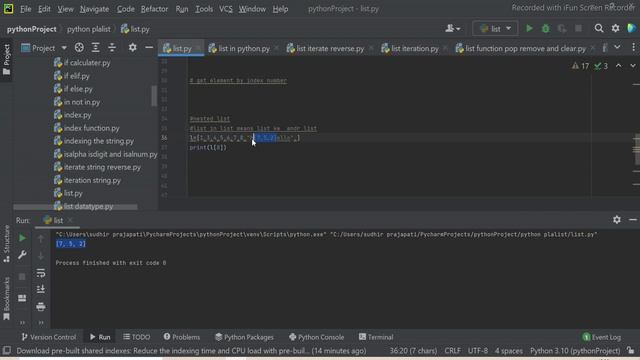Select opened file locate target icon
Image resolution: width=640 pixels, height=360 pixels.
click(x=79, y=48)
